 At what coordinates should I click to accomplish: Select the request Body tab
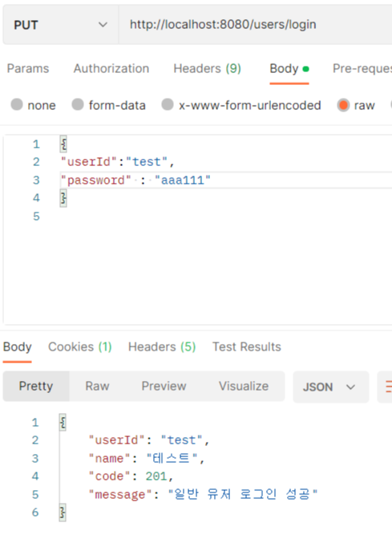coord(289,68)
